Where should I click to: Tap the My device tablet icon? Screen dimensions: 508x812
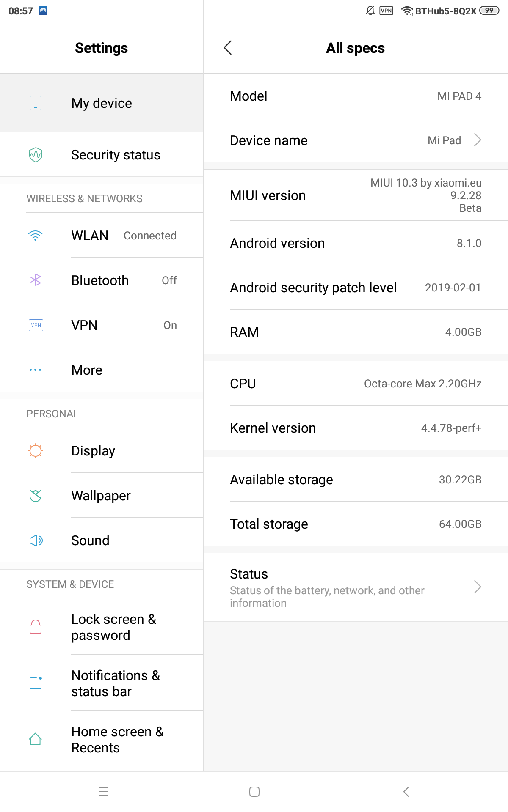click(36, 103)
